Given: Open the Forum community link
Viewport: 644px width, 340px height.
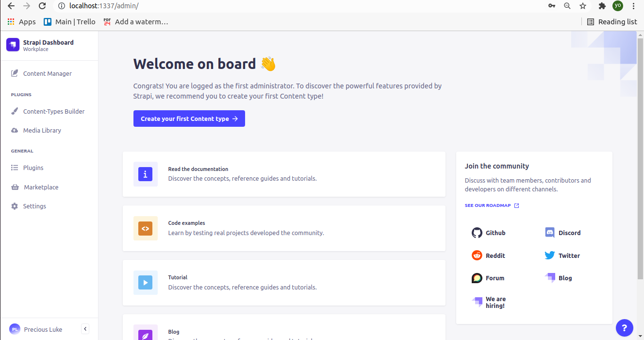Looking at the screenshot, I should (488, 278).
